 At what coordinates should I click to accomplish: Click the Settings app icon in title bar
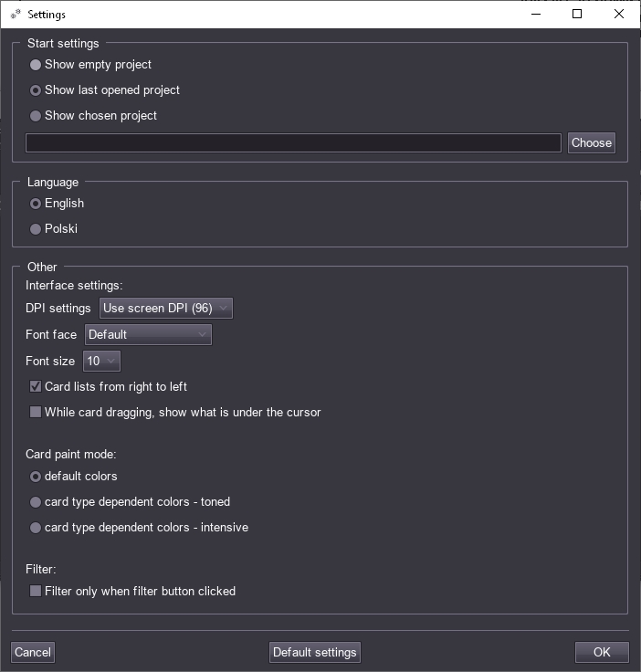16,15
